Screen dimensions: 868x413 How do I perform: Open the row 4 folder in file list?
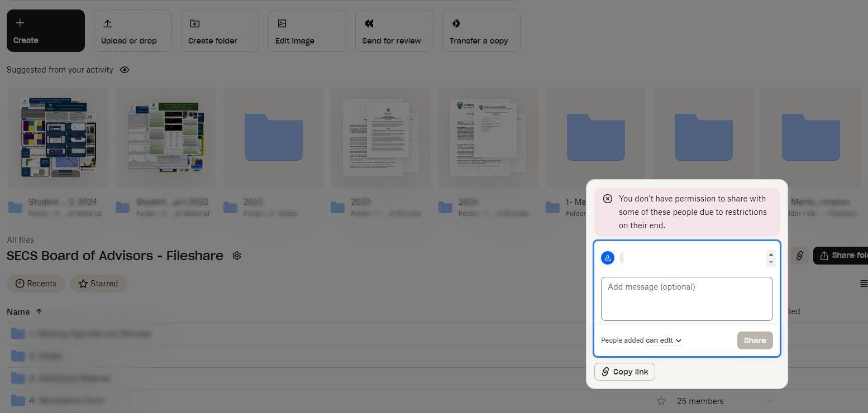58,400
